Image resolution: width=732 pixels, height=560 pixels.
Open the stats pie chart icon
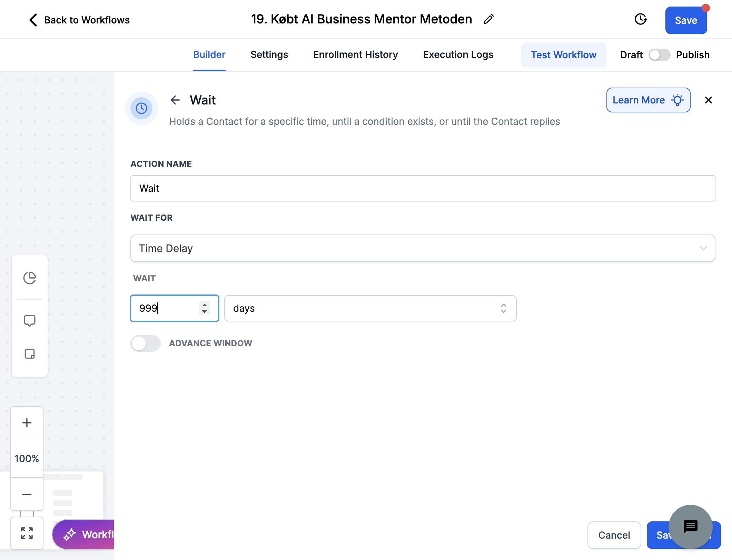click(30, 278)
